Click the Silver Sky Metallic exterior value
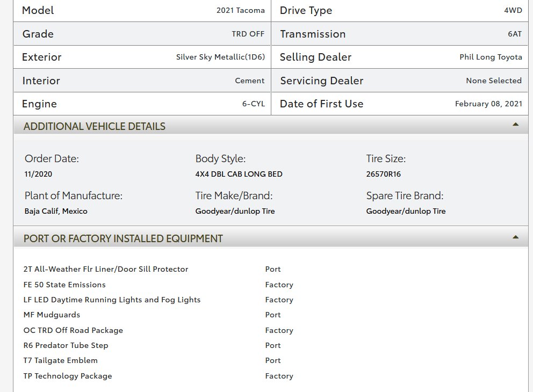 [x=220, y=57]
